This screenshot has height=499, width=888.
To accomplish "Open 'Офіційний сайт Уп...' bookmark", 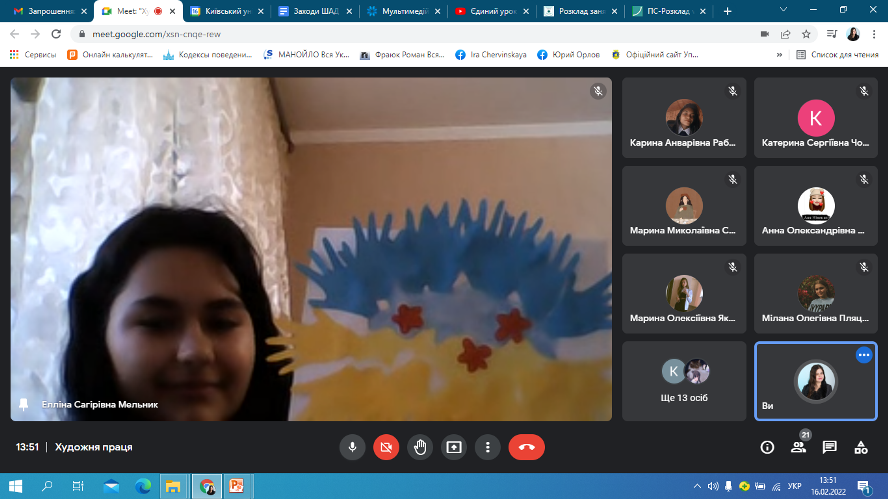I will [x=655, y=54].
